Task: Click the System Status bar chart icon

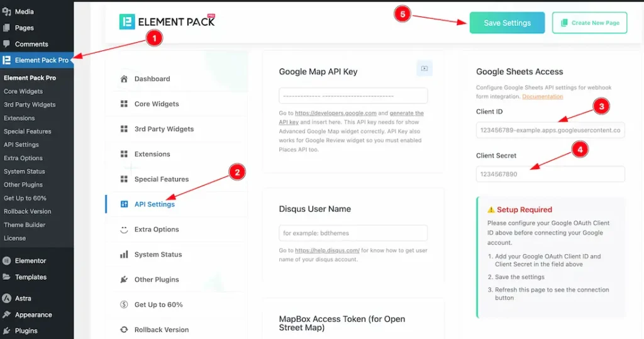Action: pyautogui.click(x=124, y=255)
